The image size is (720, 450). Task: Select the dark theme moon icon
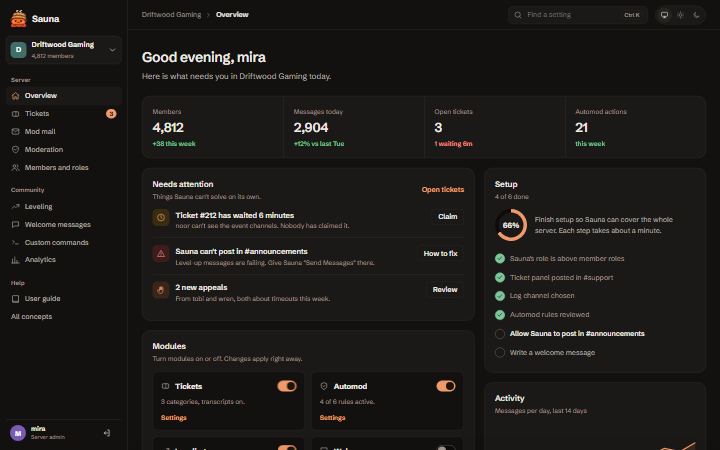[x=696, y=15]
